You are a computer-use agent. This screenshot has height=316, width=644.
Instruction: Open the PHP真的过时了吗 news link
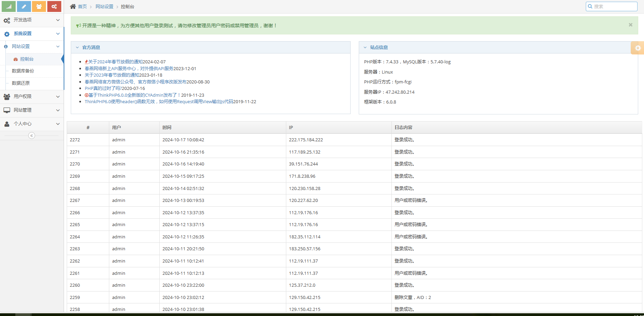(x=103, y=89)
